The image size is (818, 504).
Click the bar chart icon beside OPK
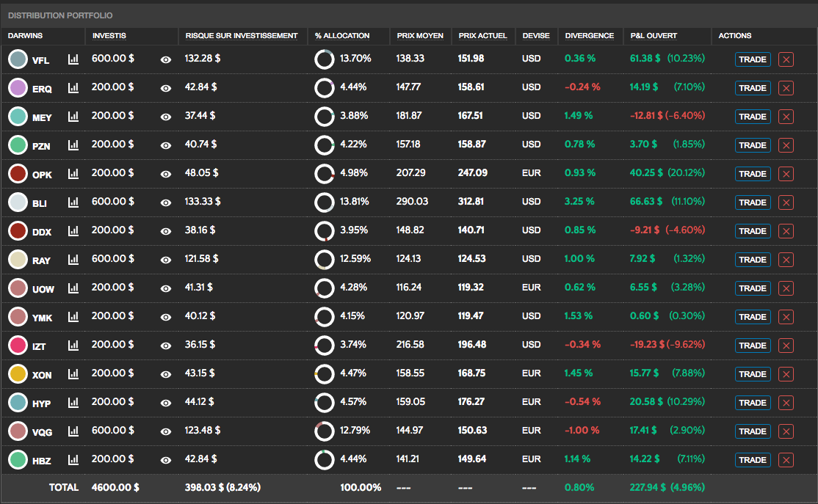tap(73, 174)
